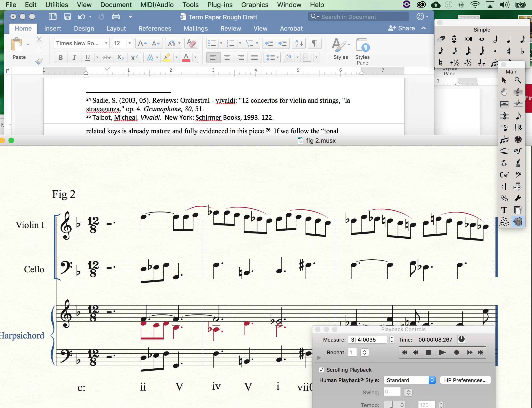
Task: Open the font name dropdown
Action: 106,44
